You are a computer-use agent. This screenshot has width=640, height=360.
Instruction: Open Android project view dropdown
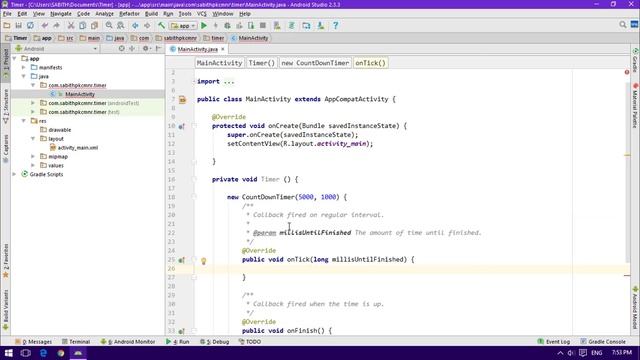(x=56, y=49)
